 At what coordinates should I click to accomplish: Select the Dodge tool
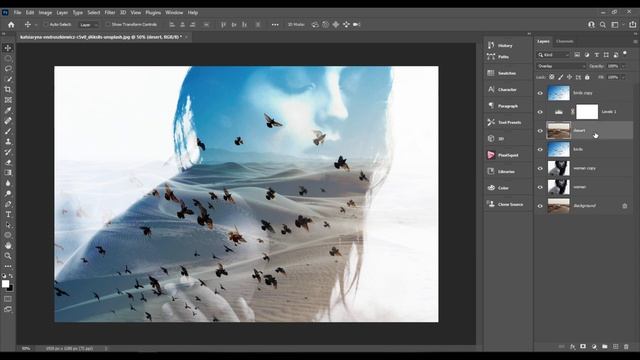[8, 193]
